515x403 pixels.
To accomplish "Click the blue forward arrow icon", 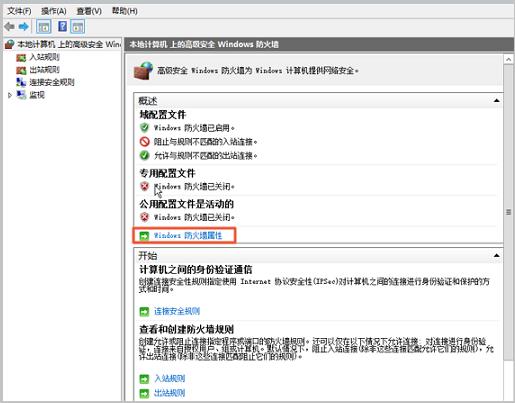I will (x=24, y=26).
